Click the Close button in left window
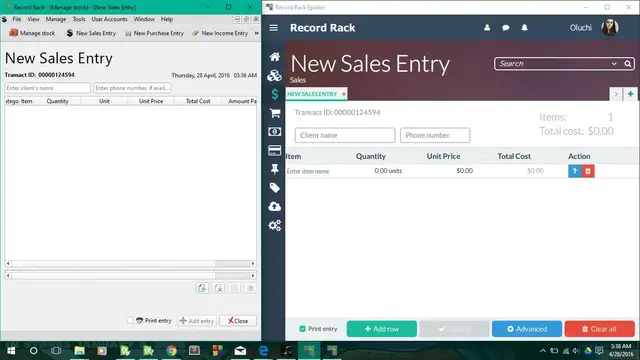 (x=238, y=321)
